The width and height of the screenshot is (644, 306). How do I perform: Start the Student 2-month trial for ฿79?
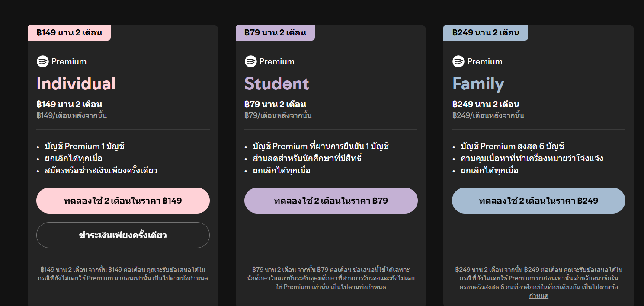point(331,201)
